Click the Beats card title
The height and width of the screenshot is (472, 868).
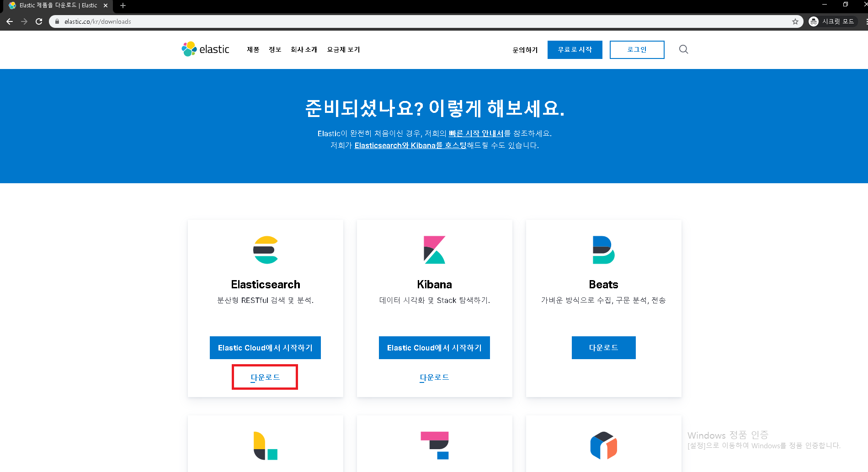click(x=603, y=285)
